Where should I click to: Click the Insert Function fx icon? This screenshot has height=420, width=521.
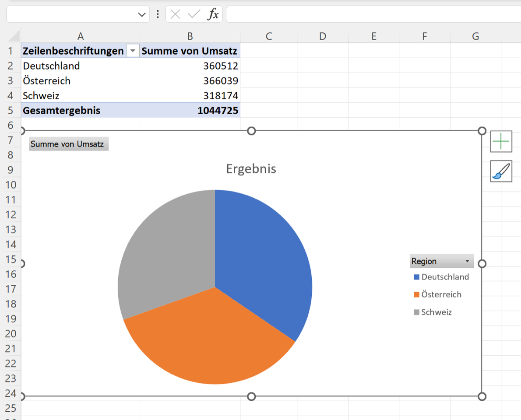pos(213,14)
